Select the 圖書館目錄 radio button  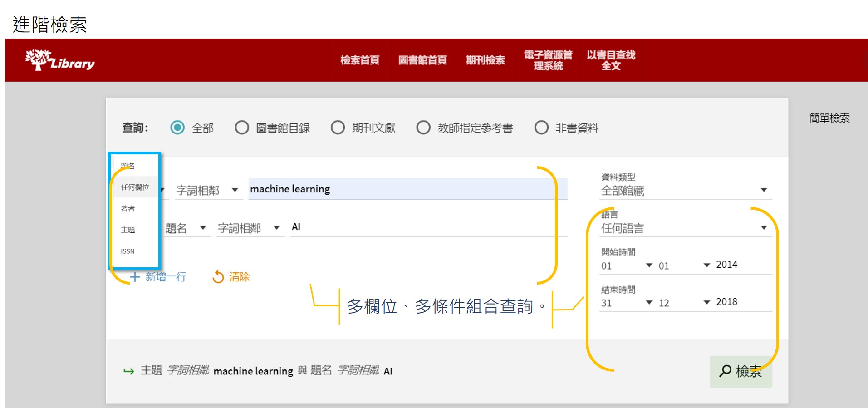tap(242, 128)
